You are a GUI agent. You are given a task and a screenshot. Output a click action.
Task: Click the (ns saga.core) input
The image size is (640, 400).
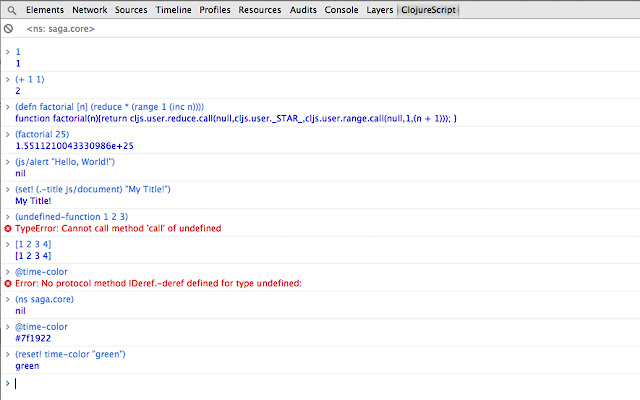(x=44, y=299)
